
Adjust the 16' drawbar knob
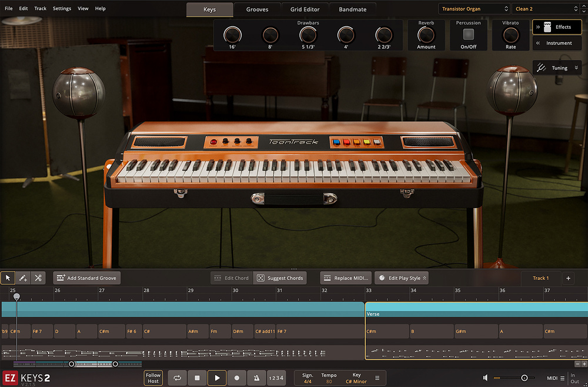coord(232,35)
